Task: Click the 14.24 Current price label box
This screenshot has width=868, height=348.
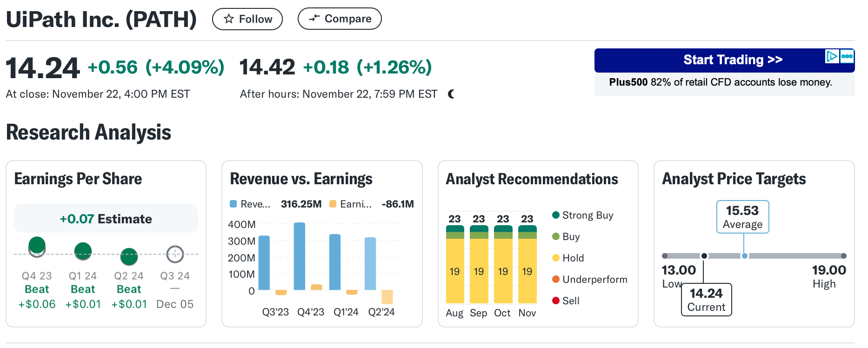Action: [x=707, y=300]
